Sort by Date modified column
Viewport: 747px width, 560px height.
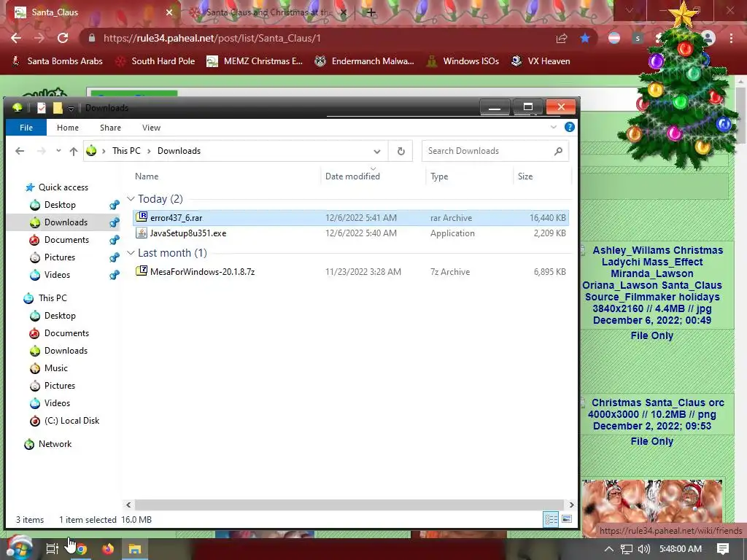[x=352, y=176]
